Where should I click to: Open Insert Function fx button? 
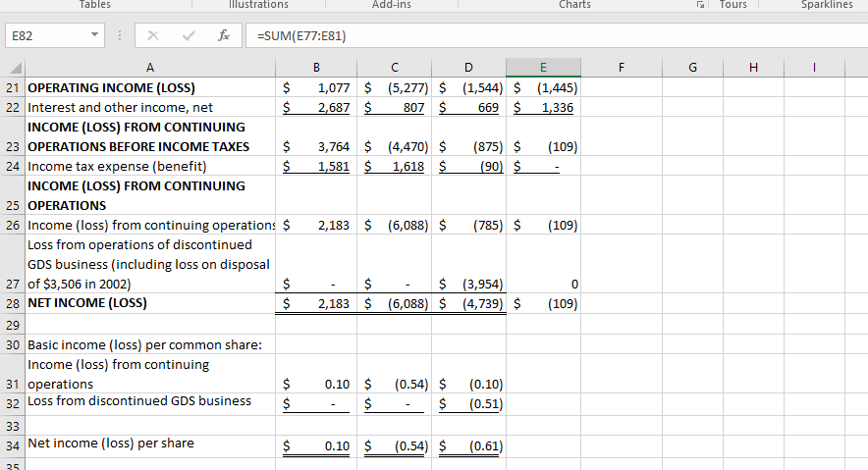point(224,36)
